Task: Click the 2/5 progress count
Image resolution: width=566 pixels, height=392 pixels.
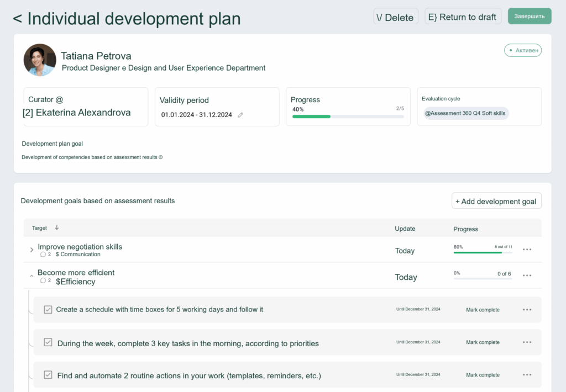Action: [400, 108]
